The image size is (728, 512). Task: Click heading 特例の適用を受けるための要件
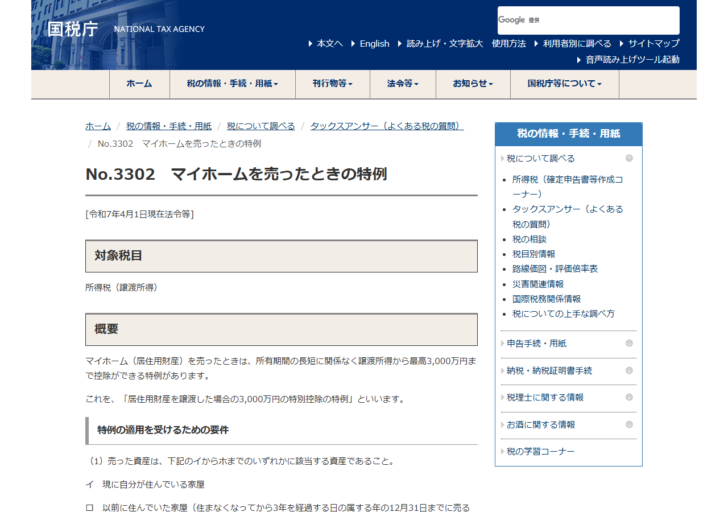tap(163, 430)
